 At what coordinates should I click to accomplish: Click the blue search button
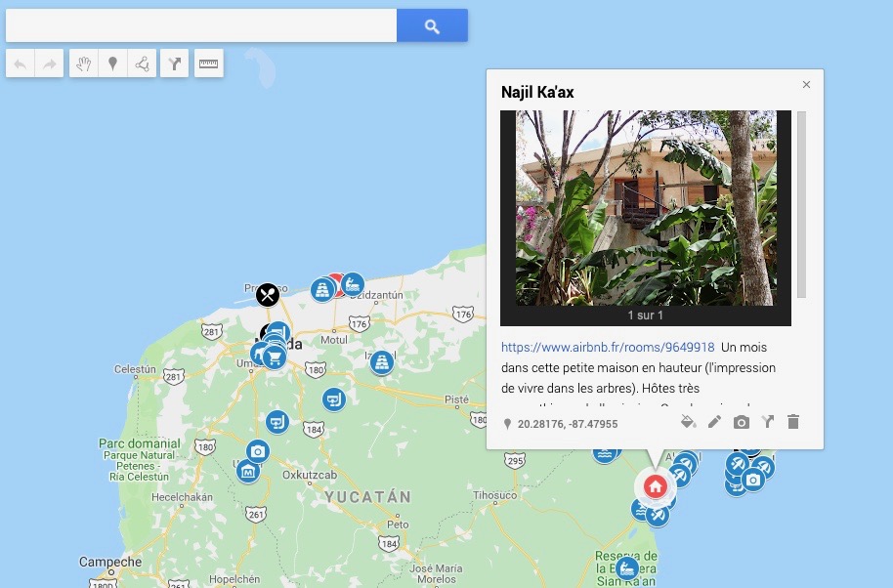[x=432, y=25]
